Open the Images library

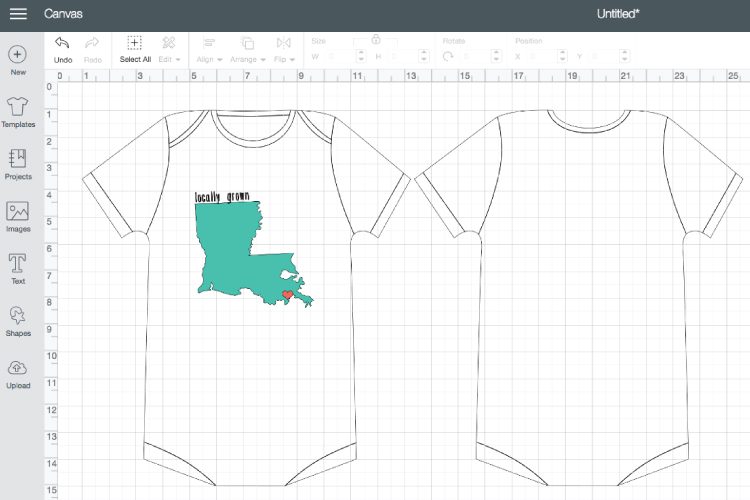point(18,217)
